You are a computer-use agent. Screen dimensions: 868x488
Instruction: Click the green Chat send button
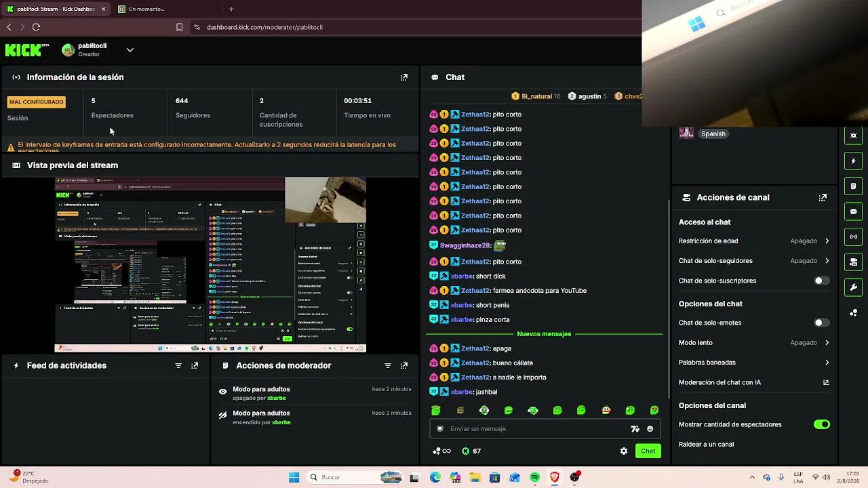tap(648, 451)
